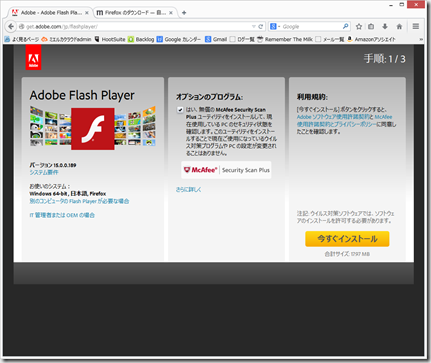Click the Flash Player logo image
Screen dimensions: 431x363
93,128
